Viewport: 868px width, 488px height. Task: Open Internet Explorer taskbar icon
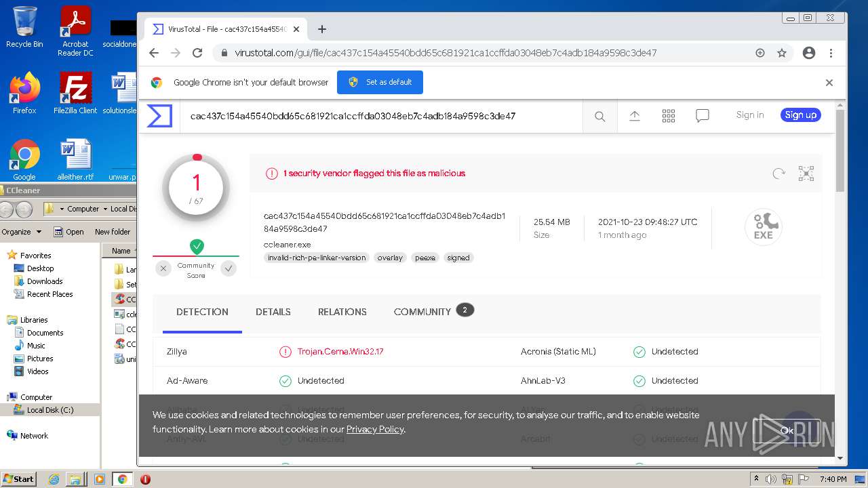[54, 479]
